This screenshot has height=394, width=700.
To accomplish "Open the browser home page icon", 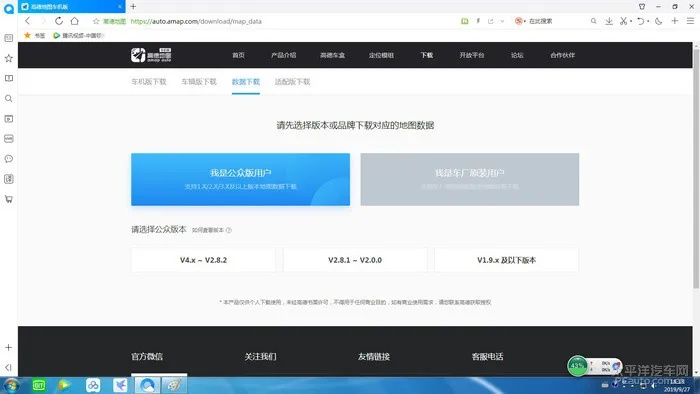I will point(75,21).
